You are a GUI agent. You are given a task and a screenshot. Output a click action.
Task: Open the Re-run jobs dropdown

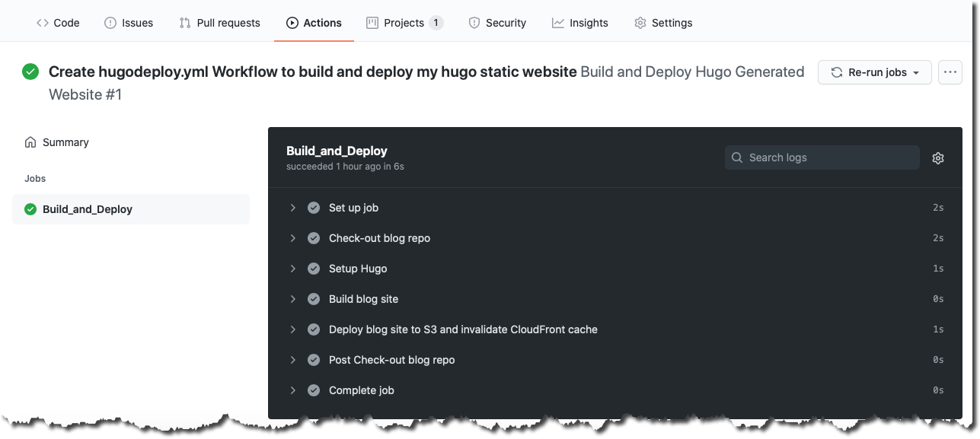[x=874, y=72]
